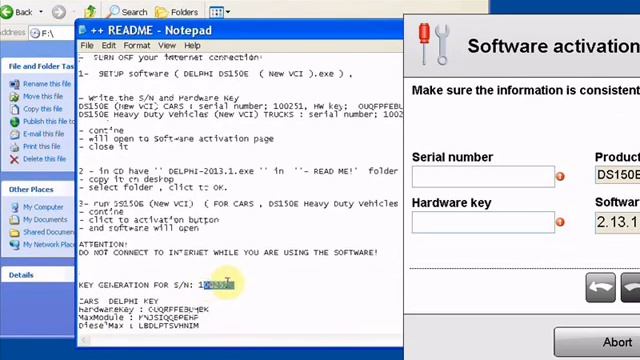Click the Serial number input field

[x=483, y=177]
